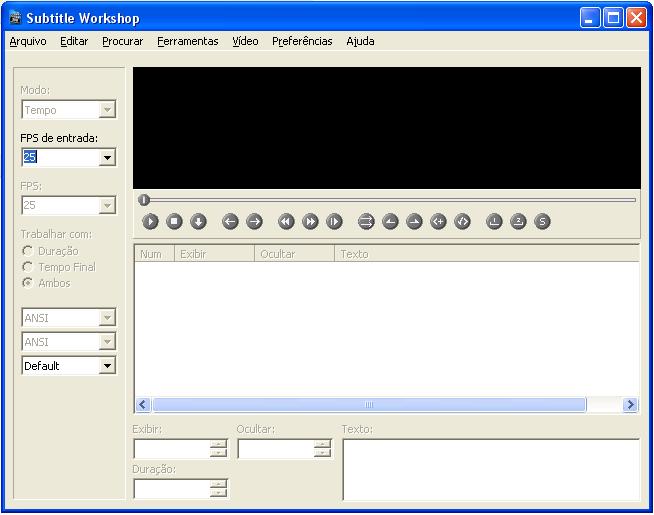
Task: Click the right-arrow next subtitle button
Action: pyautogui.click(x=254, y=221)
